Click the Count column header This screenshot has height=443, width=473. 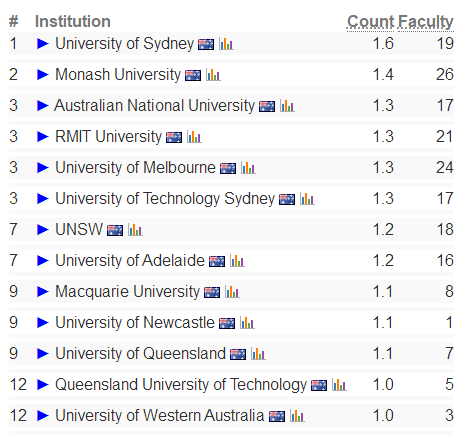point(370,22)
